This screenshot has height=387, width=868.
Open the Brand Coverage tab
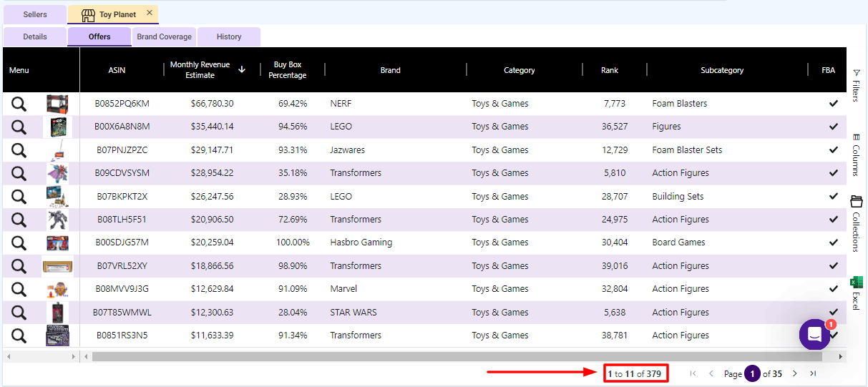(x=165, y=36)
